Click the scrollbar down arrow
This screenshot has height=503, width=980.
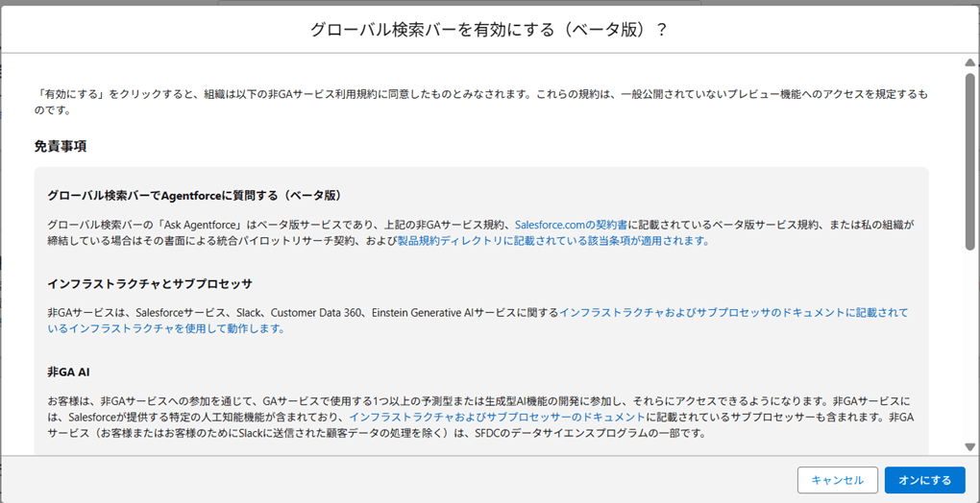[x=969, y=446]
